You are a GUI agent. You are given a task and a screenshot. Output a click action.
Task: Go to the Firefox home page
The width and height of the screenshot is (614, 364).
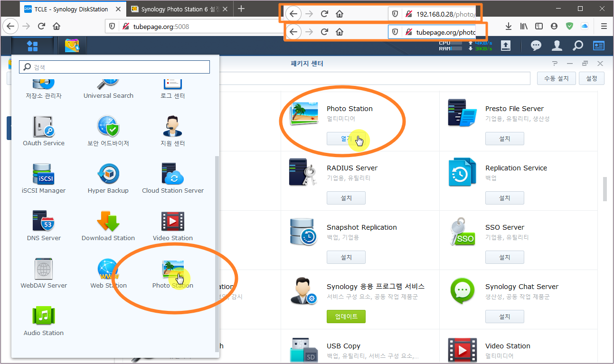tap(57, 27)
